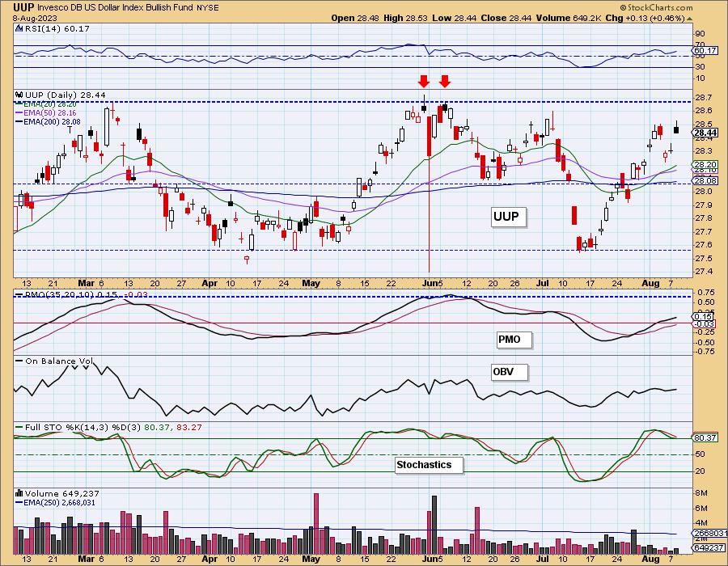Click the tall red volume bar in early May
The image size is (728, 566).
[316, 523]
